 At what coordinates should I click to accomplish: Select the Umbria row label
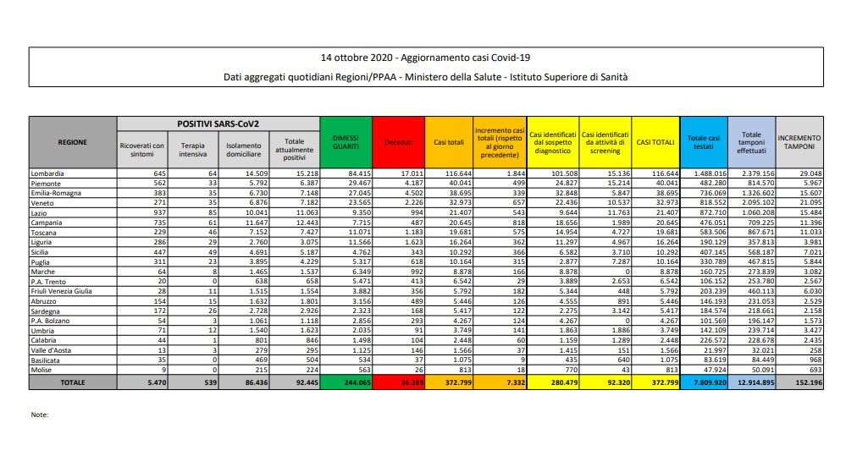pos(42,331)
